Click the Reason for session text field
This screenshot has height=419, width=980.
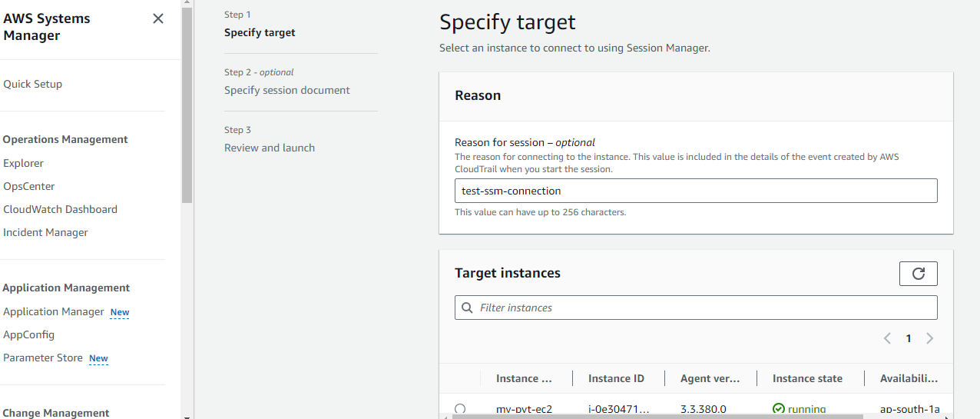click(x=695, y=191)
